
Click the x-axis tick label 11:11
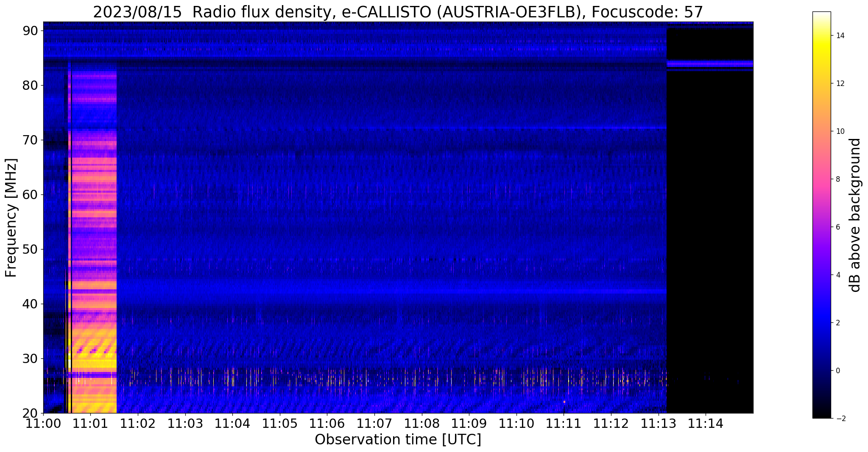(564, 423)
